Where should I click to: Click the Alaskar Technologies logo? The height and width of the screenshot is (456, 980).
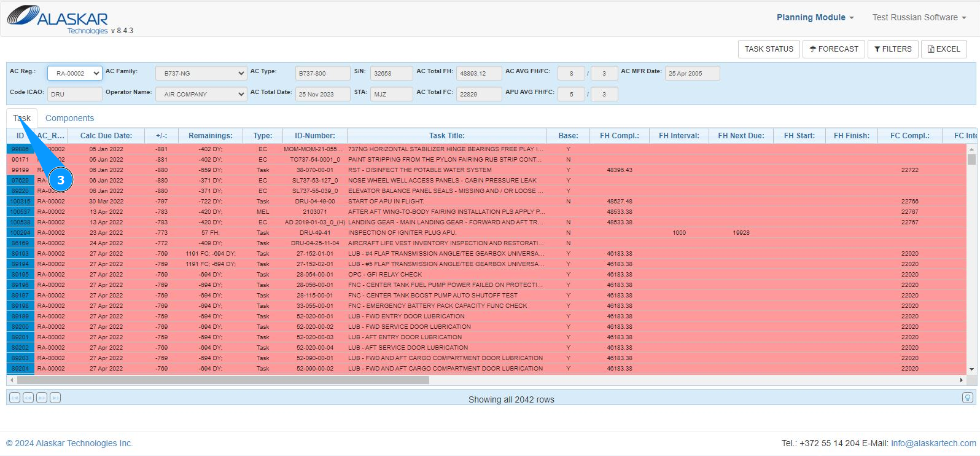[x=58, y=20]
